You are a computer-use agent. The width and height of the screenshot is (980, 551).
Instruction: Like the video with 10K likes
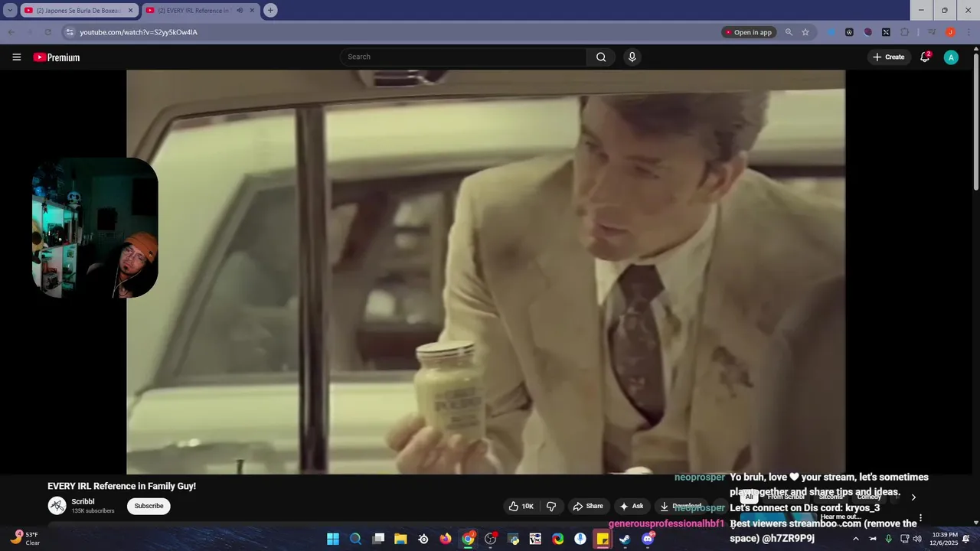click(521, 507)
